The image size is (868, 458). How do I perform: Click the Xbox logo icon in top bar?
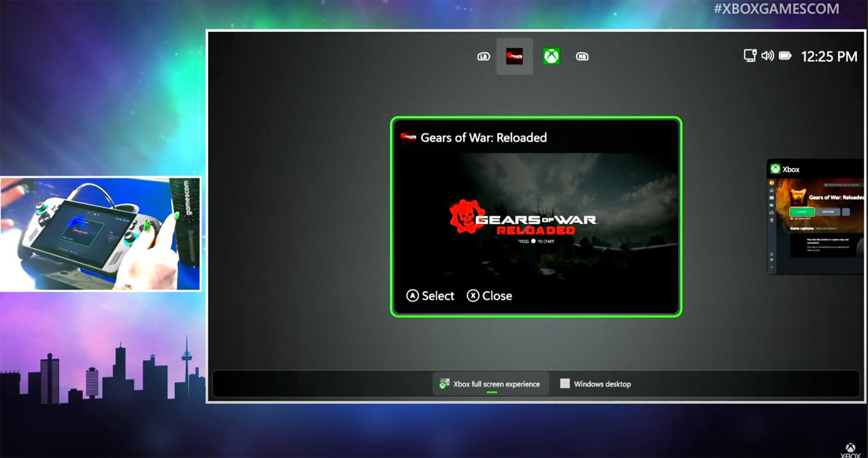pyautogui.click(x=552, y=56)
